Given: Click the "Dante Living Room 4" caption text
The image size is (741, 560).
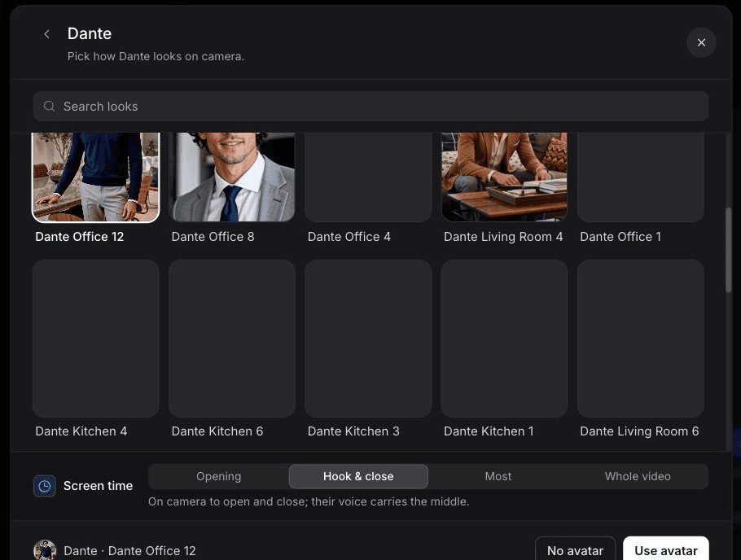Looking at the screenshot, I should tap(503, 237).
